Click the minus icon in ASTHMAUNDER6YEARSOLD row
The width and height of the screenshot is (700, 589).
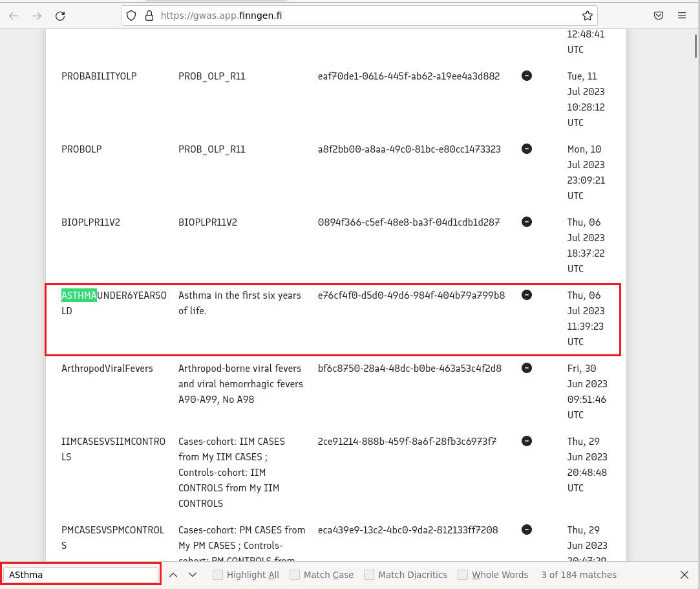527,295
